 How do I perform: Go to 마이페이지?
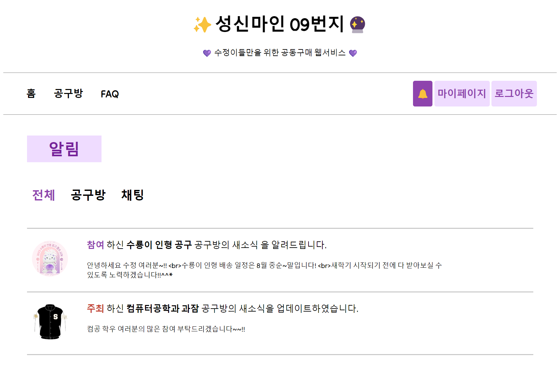[x=461, y=94]
